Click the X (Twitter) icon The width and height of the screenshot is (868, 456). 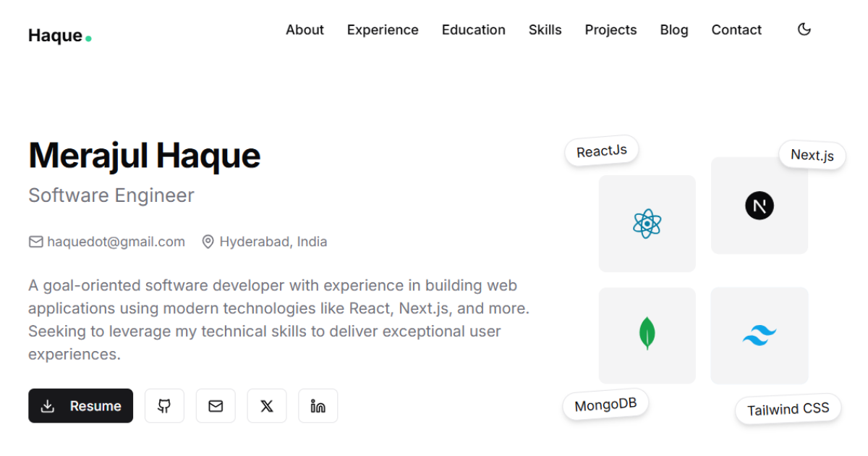tap(267, 406)
